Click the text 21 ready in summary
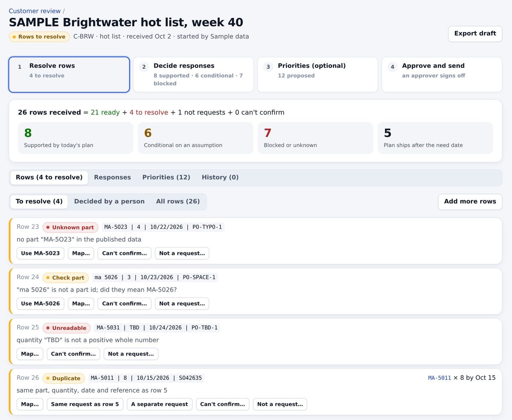Screen dimensions: 512x420 [105, 113]
